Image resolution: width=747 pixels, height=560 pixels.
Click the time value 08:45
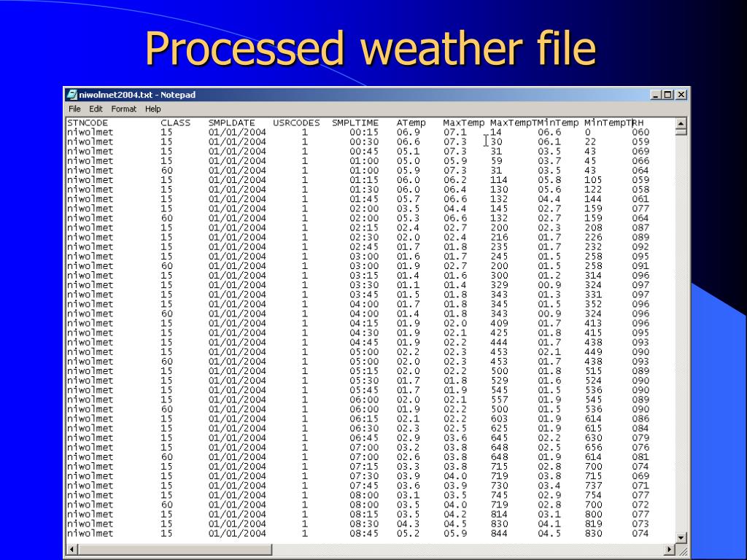click(x=364, y=533)
